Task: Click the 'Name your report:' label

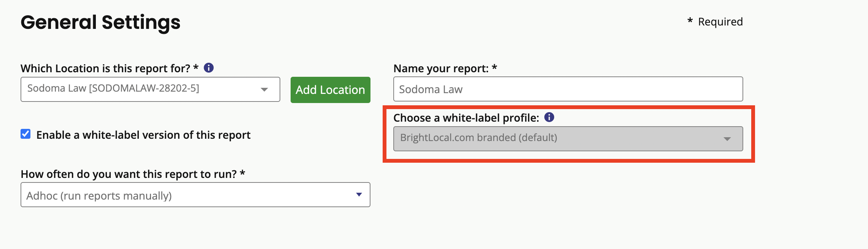Action: 441,68
